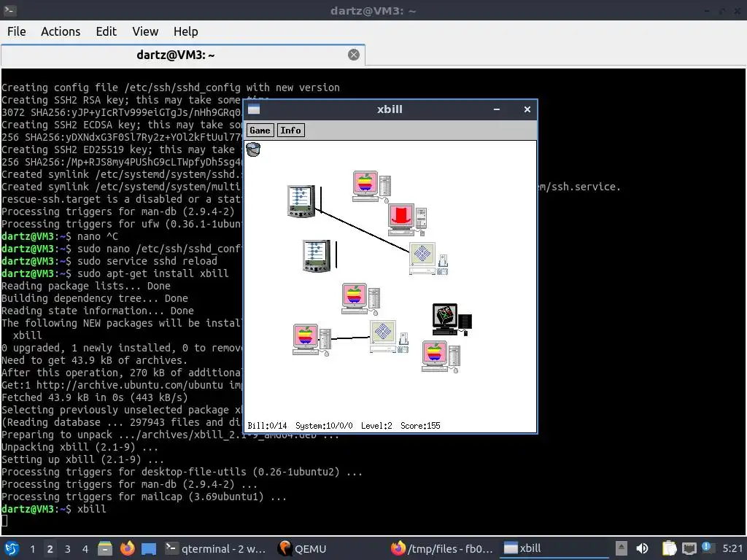Click the Level:2 status text
The width and height of the screenshot is (747, 560).
[x=376, y=426]
